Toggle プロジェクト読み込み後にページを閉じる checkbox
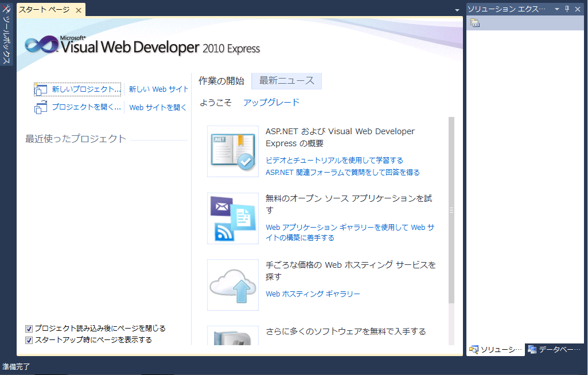588x375 pixels. point(29,329)
